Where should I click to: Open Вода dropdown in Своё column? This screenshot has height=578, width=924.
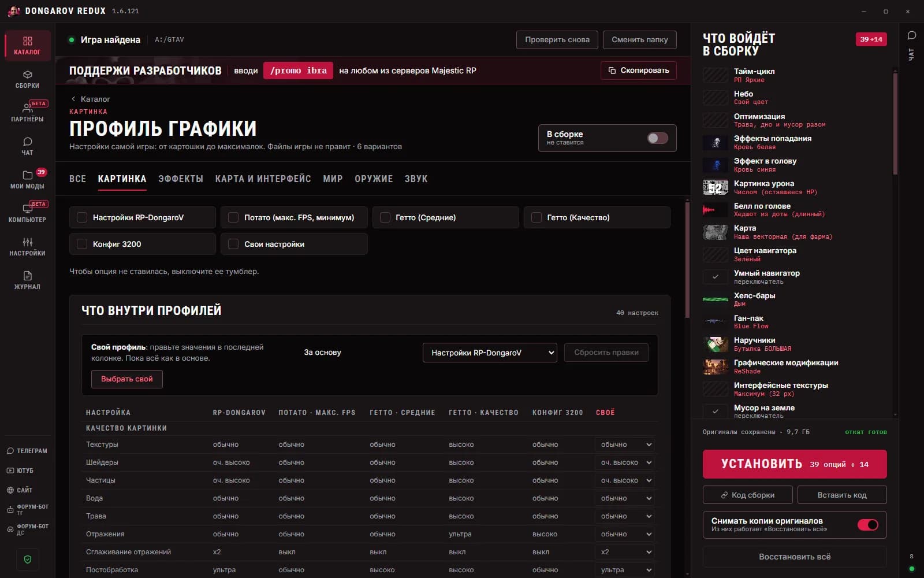pos(625,498)
